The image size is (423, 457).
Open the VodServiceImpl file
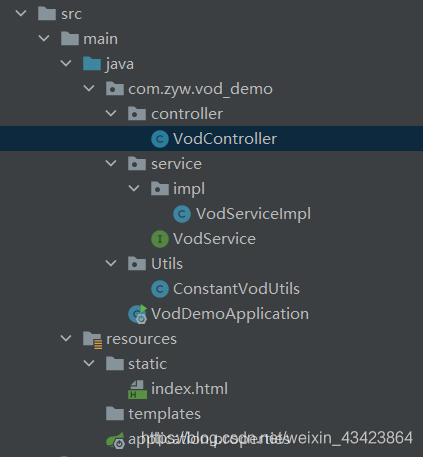click(253, 214)
